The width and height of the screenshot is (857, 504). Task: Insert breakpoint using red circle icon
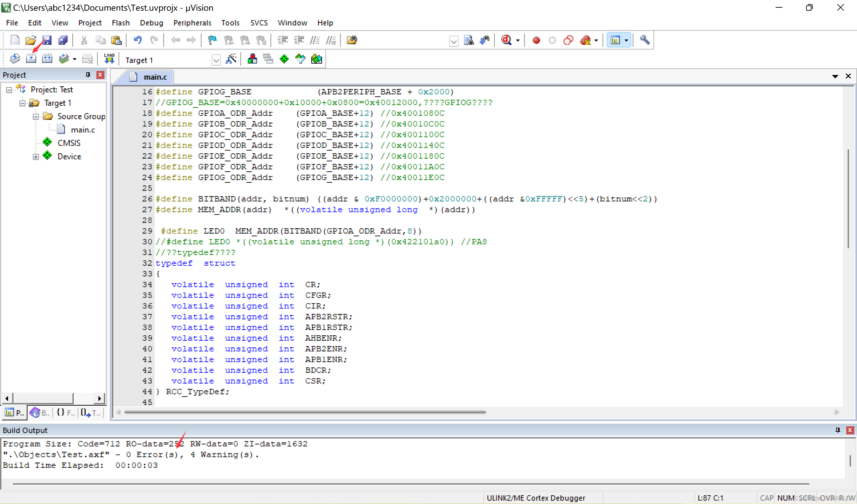(x=536, y=40)
